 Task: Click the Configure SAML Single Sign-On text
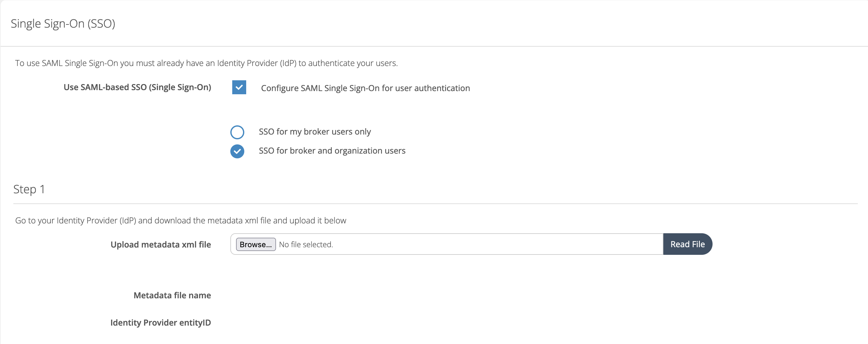365,88
